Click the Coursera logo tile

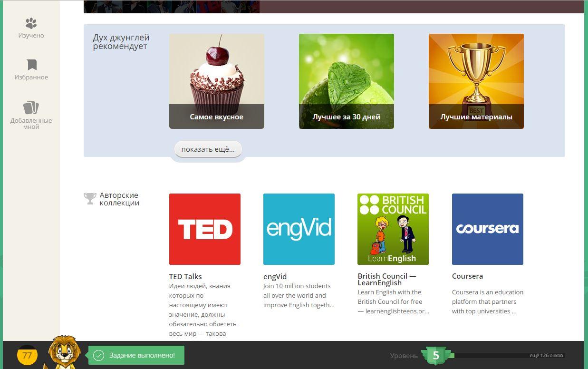click(x=488, y=229)
